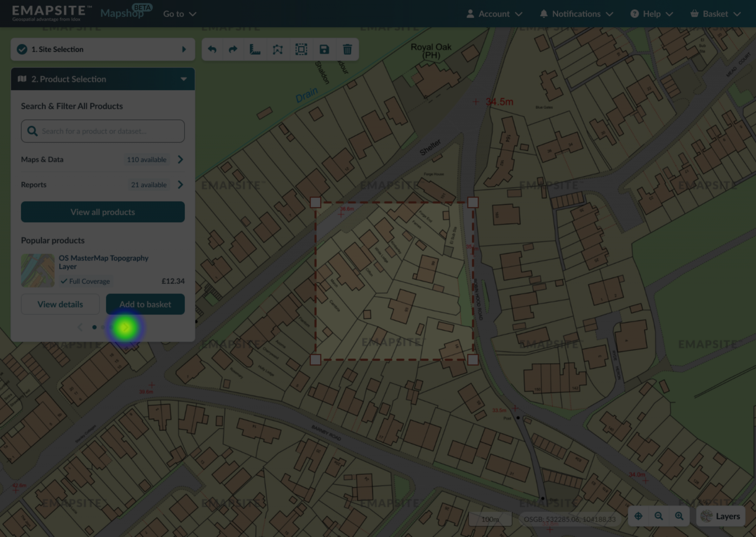Collapse the 2. Product Selection panel
The height and width of the screenshot is (537, 756).
(x=184, y=79)
